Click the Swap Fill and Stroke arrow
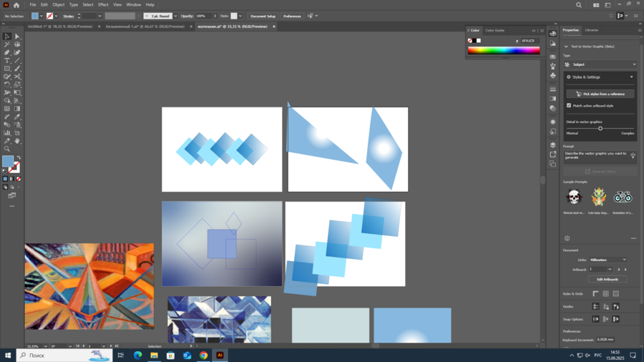The height and width of the screenshot is (362, 644). tap(19, 158)
